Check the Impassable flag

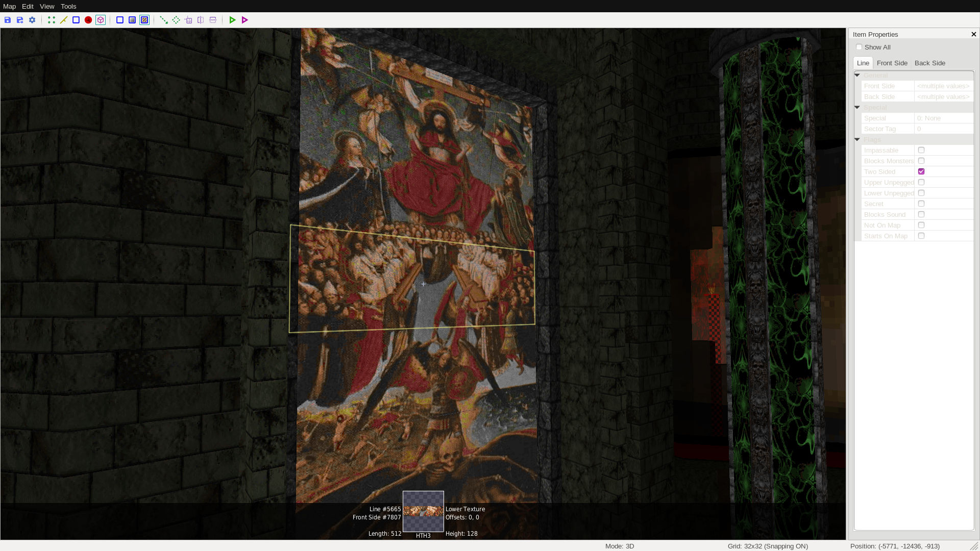[921, 150]
